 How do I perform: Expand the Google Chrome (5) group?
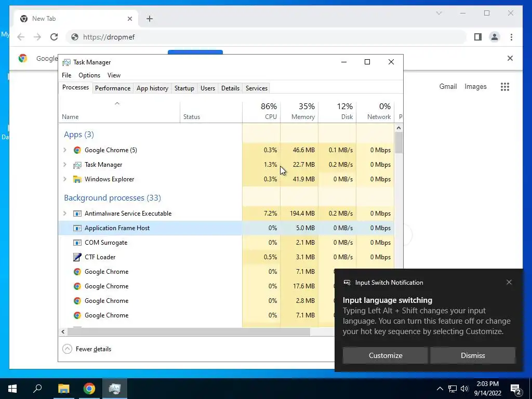click(65, 150)
